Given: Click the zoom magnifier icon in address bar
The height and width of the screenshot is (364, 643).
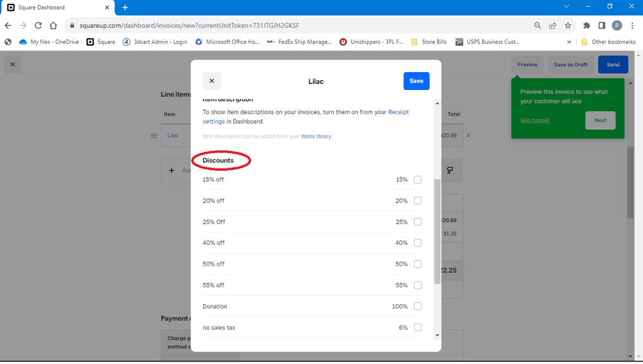Looking at the screenshot, I should click(537, 26).
